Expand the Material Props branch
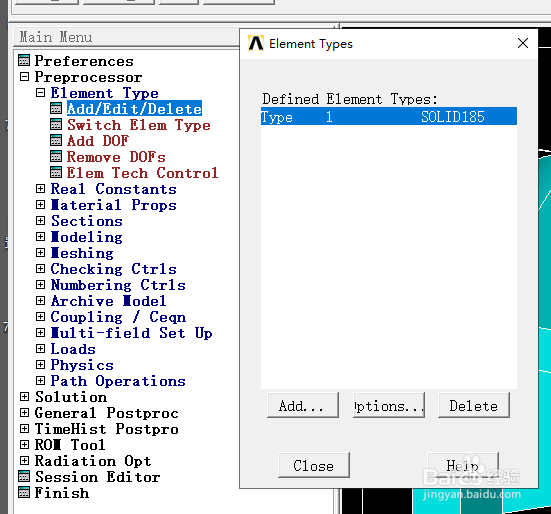This screenshot has height=514, width=551. pyautogui.click(x=40, y=204)
